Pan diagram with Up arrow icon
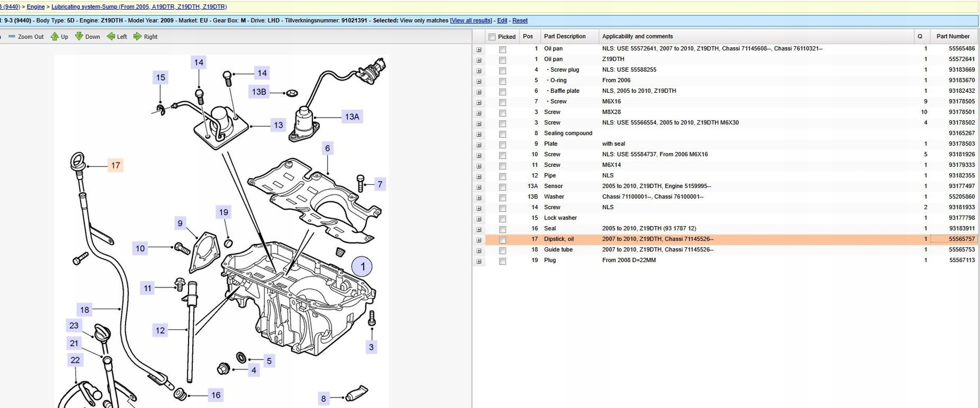The height and width of the screenshot is (408, 980). click(x=54, y=36)
